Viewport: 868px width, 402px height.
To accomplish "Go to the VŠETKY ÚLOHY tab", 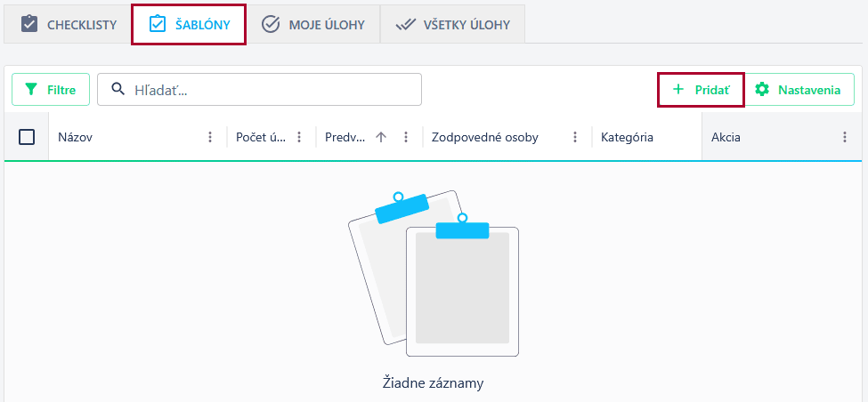I will point(452,25).
